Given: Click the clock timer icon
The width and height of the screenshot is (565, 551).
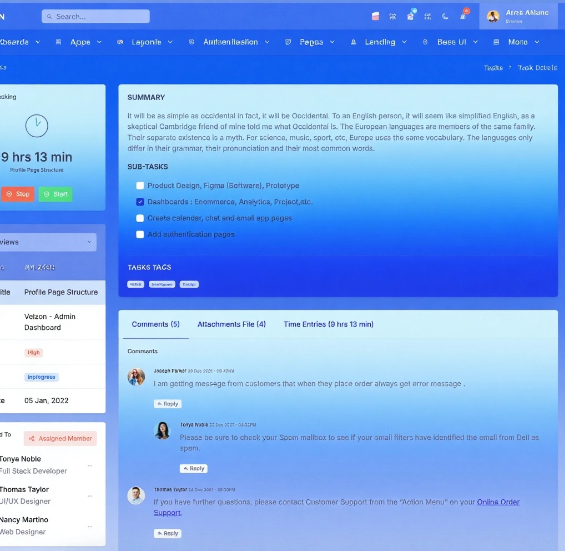Looking at the screenshot, I should click(36, 126).
